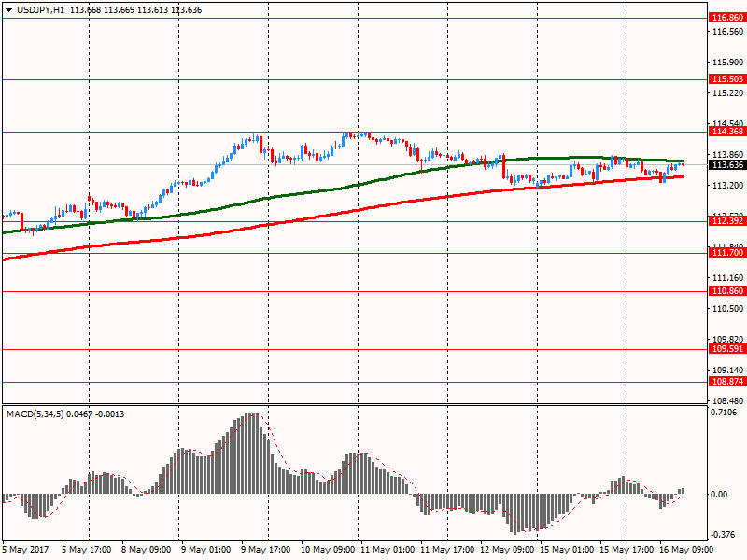Click the 15 May 01:00 time label

coord(567,550)
